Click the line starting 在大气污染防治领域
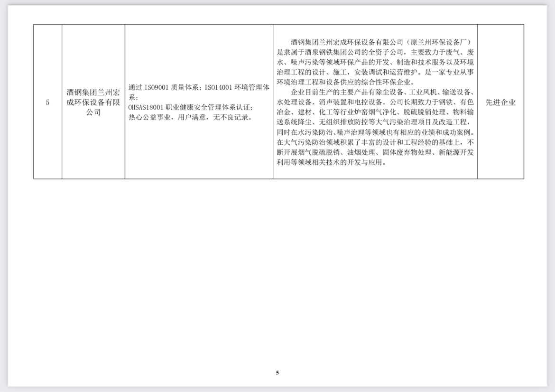The image size is (555, 392). coord(375,142)
